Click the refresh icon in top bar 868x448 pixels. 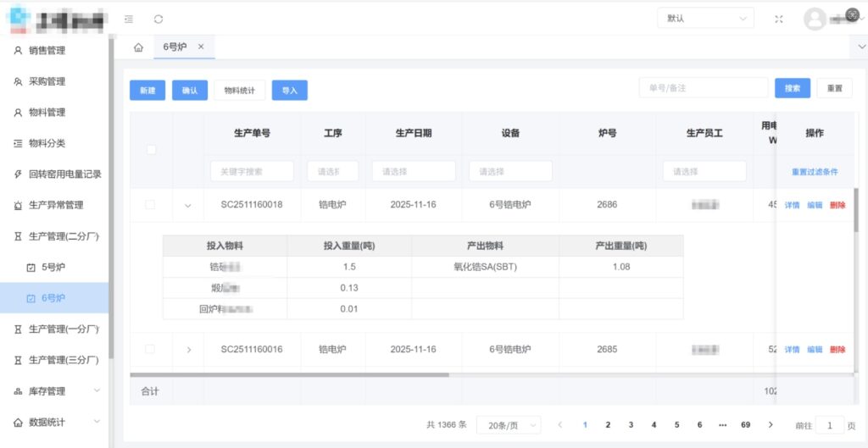click(x=159, y=19)
